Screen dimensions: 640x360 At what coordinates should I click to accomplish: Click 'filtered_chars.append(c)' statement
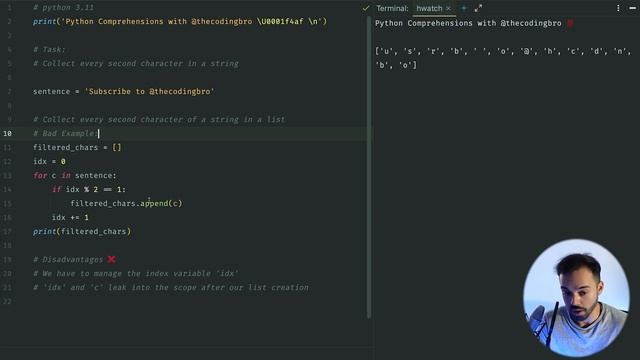point(126,203)
